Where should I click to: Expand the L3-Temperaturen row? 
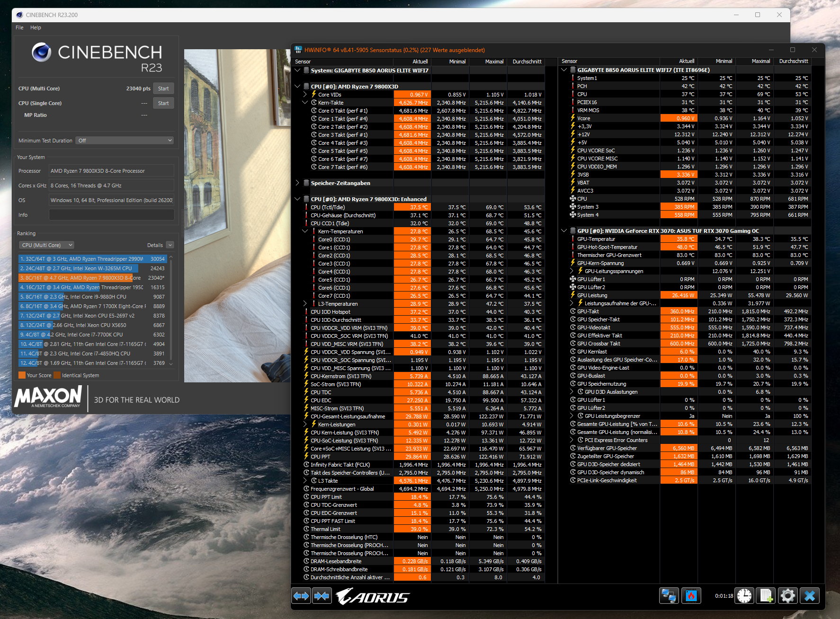pos(305,304)
